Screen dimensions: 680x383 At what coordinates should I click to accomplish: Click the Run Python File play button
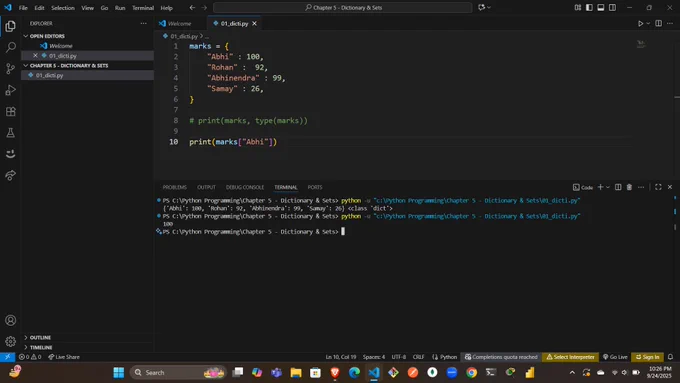[640, 23]
